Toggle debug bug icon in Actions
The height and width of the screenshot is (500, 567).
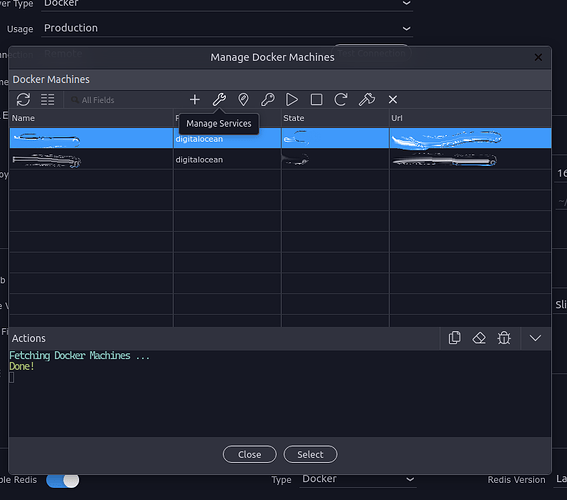pos(504,338)
